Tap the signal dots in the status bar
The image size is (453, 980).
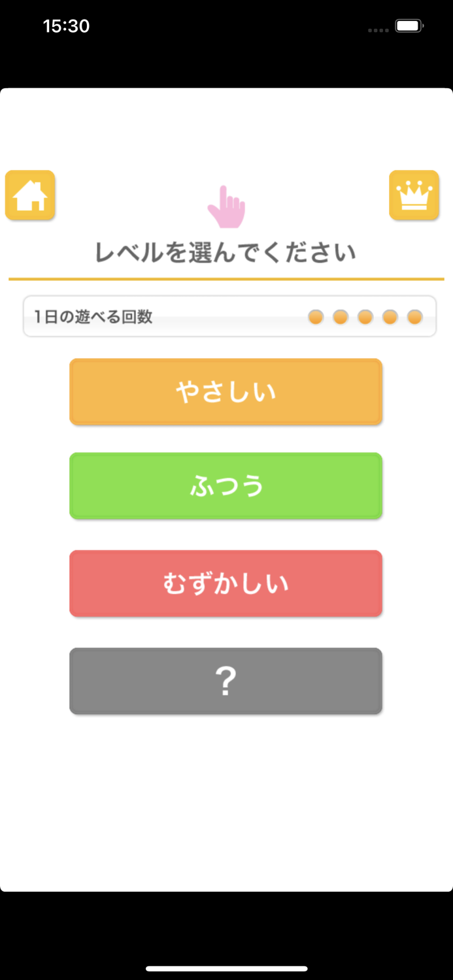378,29
